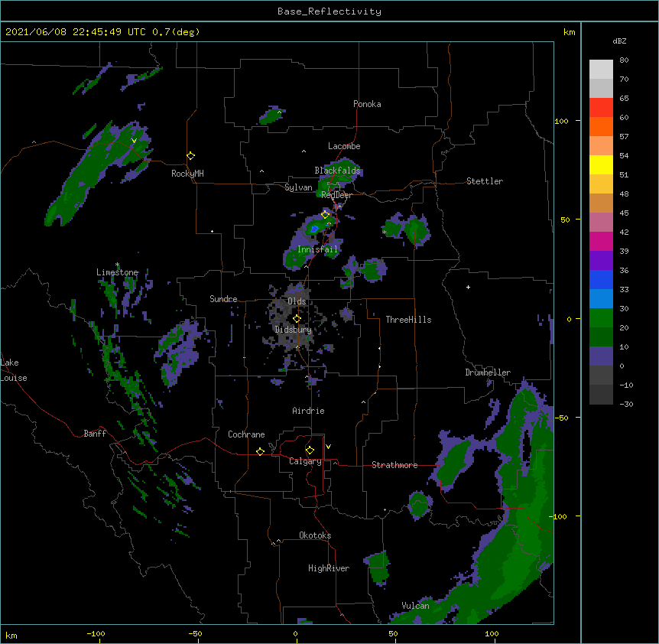Click the yellow V marker northeast of Calgary
This screenshot has height=644, width=659.
click(328, 447)
